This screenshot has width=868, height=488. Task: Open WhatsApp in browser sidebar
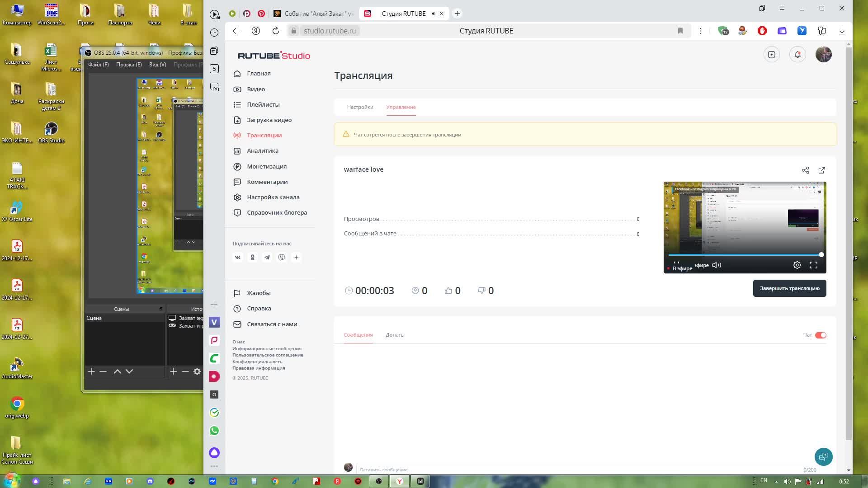click(214, 431)
